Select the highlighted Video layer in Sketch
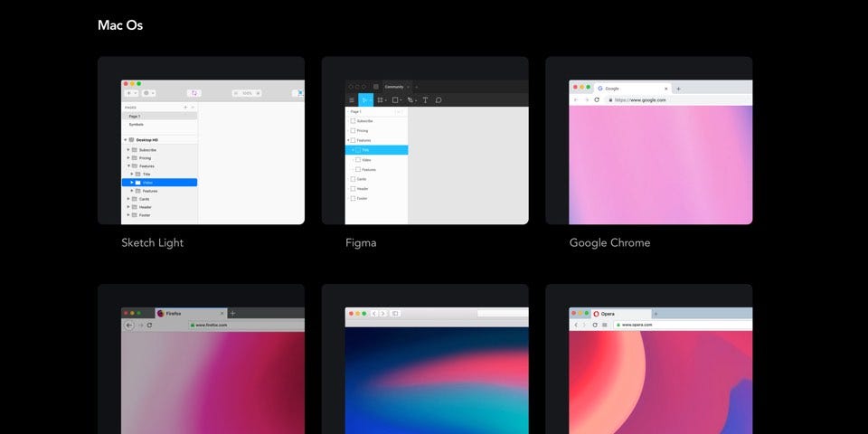868x434 pixels. [x=159, y=182]
